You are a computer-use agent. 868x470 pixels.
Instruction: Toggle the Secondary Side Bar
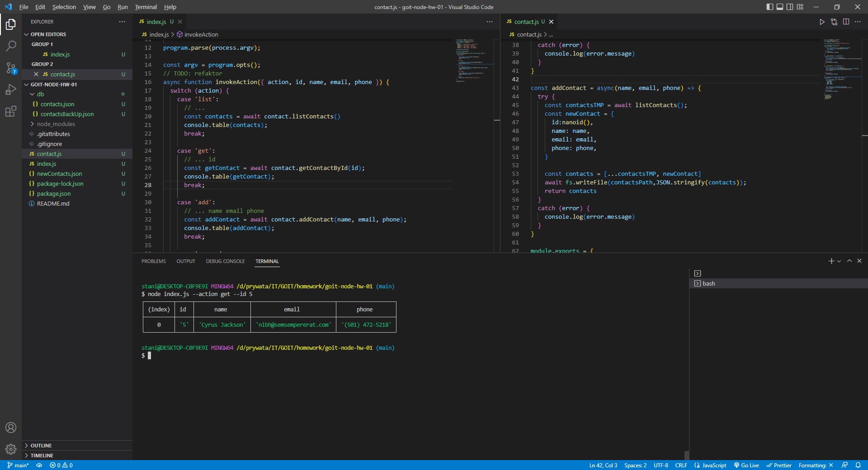click(x=790, y=7)
